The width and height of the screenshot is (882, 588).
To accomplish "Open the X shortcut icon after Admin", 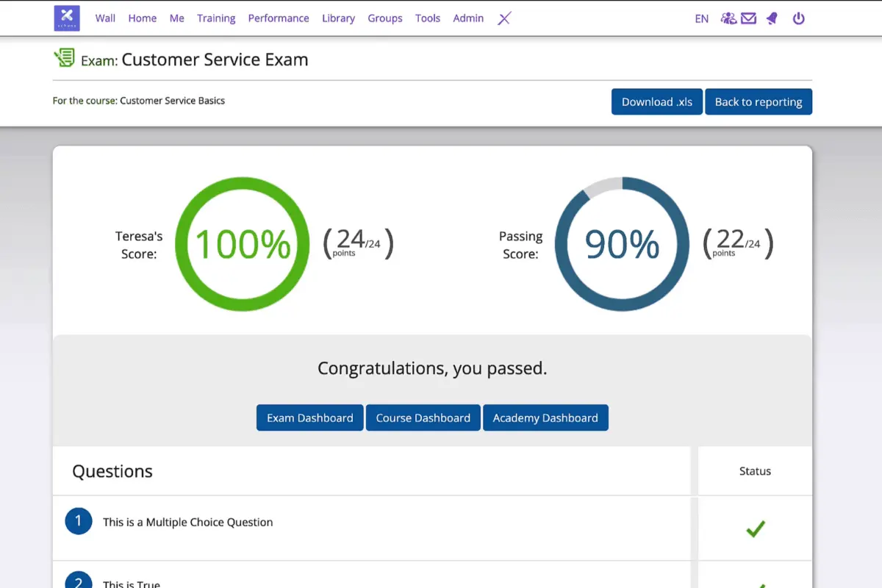I will pos(503,18).
